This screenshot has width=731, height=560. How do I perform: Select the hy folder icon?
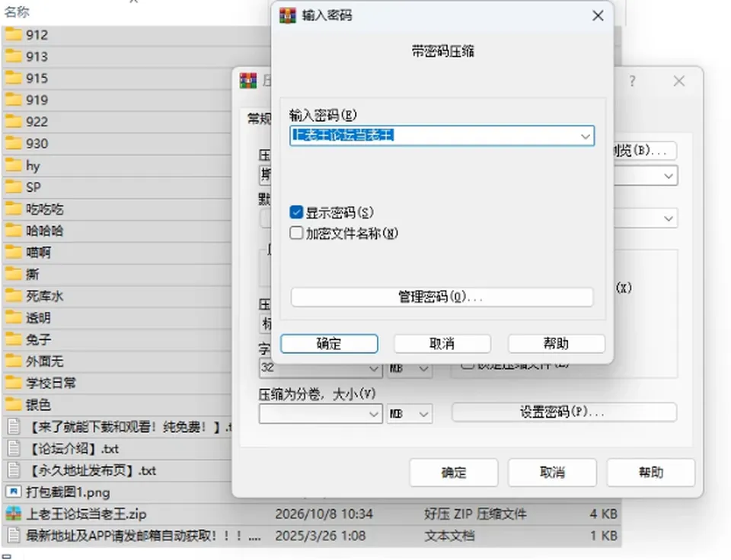(13, 165)
